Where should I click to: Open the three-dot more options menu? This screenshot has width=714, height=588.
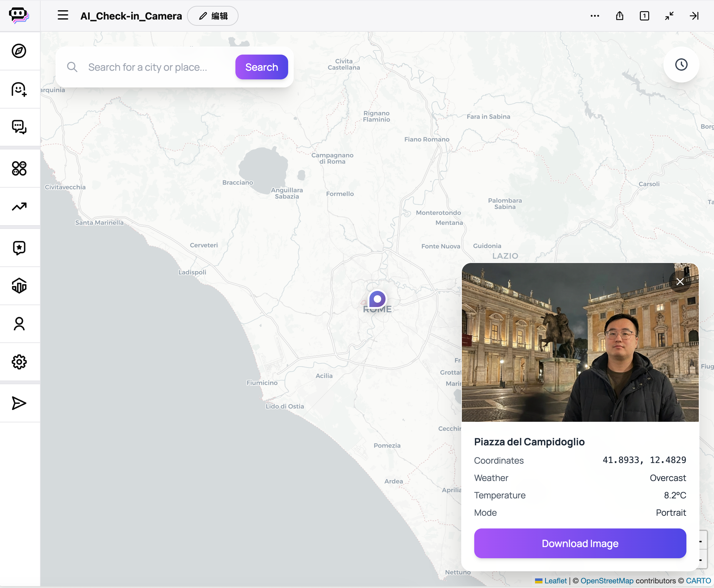[595, 16]
